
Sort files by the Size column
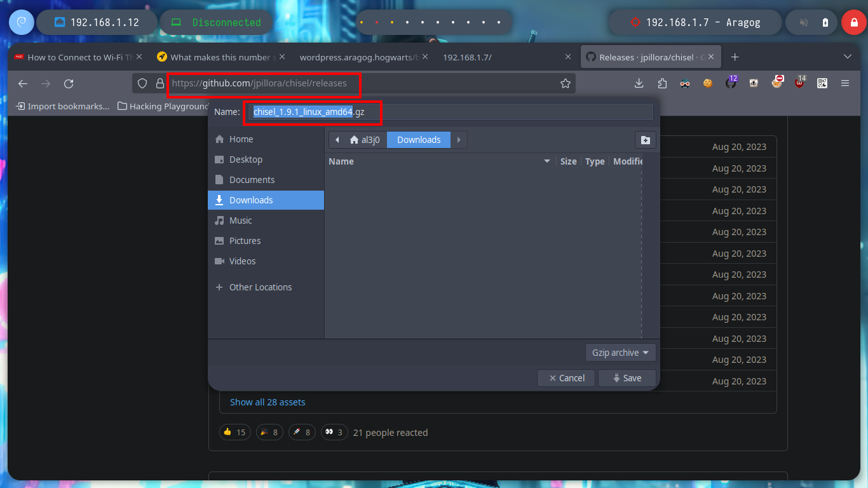[x=569, y=161]
